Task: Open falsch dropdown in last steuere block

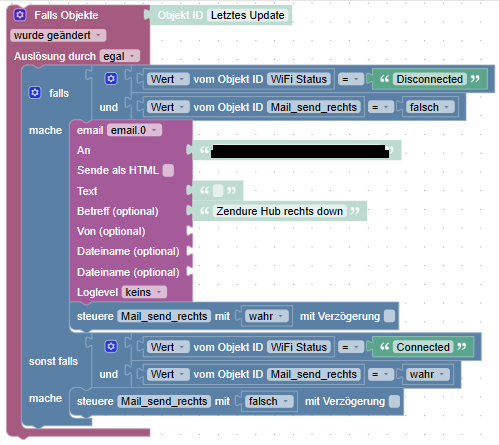Action: click(269, 401)
